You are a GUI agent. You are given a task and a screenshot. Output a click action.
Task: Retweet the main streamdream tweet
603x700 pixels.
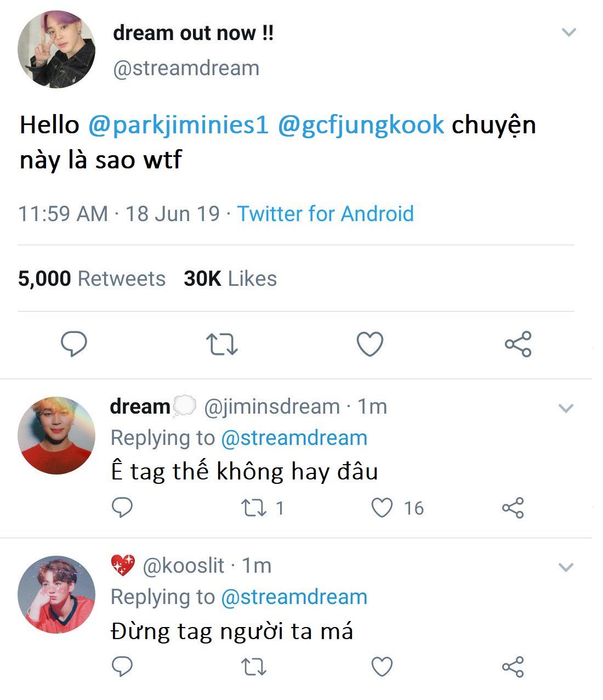221,344
